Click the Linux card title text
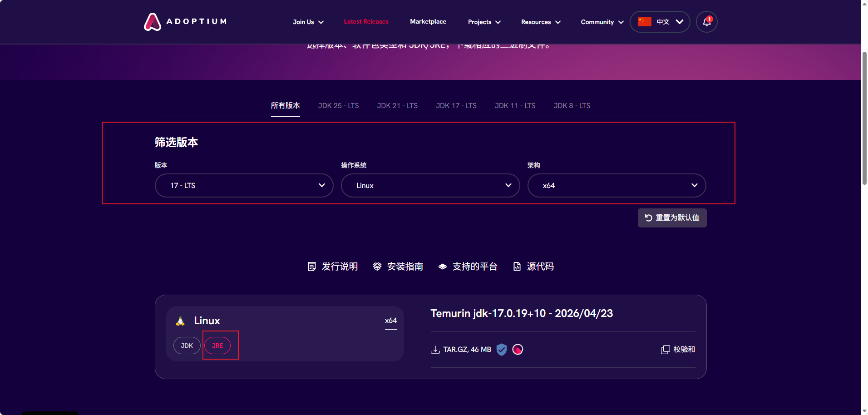Screen dimensions: 868x415 [207, 321]
